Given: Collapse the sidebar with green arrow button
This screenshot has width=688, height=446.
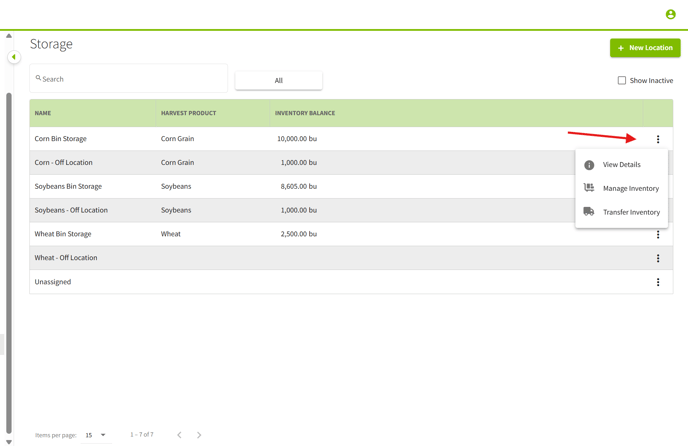Looking at the screenshot, I should click(x=14, y=57).
